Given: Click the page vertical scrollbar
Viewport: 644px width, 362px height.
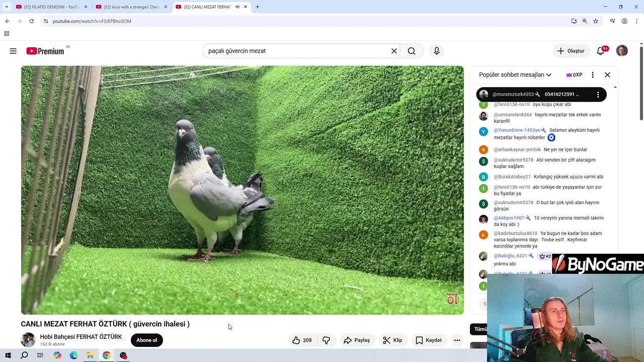Looking at the screenshot, I should (641, 83).
